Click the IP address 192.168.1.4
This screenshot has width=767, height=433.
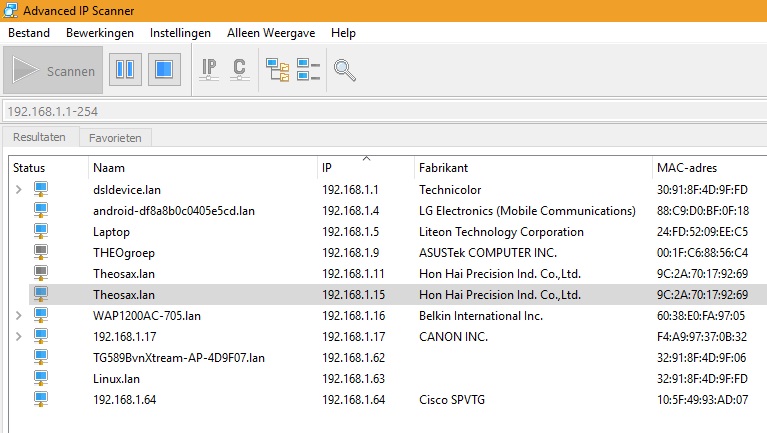coord(350,211)
